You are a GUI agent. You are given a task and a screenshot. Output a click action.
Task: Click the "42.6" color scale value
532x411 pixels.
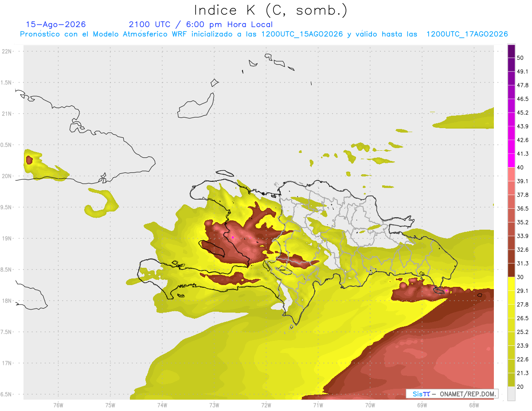coord(523,140)
